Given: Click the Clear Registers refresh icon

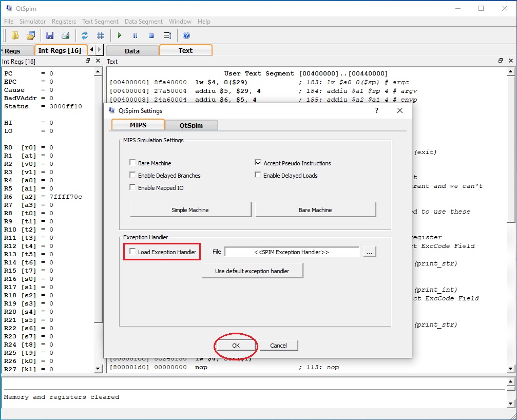Looking at the screenshot, I should [85, 35].
